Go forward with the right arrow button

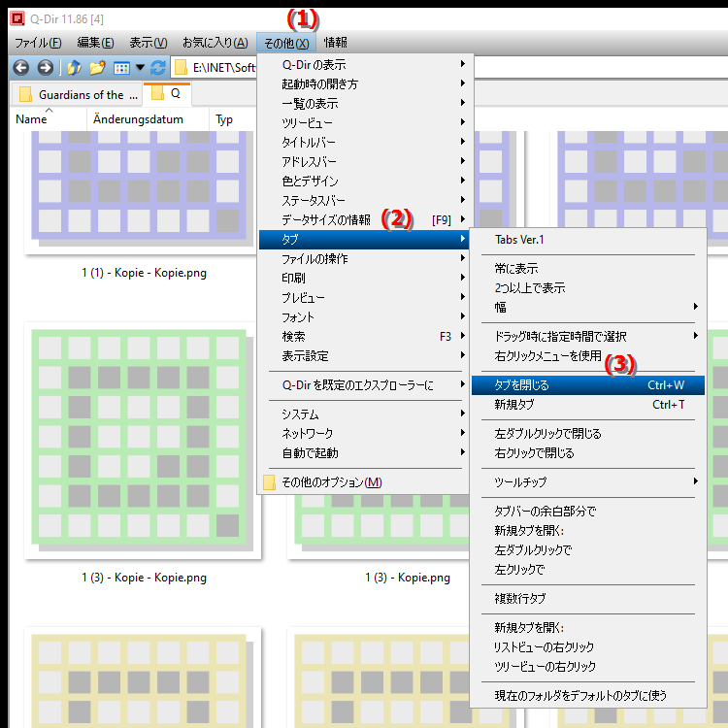pos(46,68)
